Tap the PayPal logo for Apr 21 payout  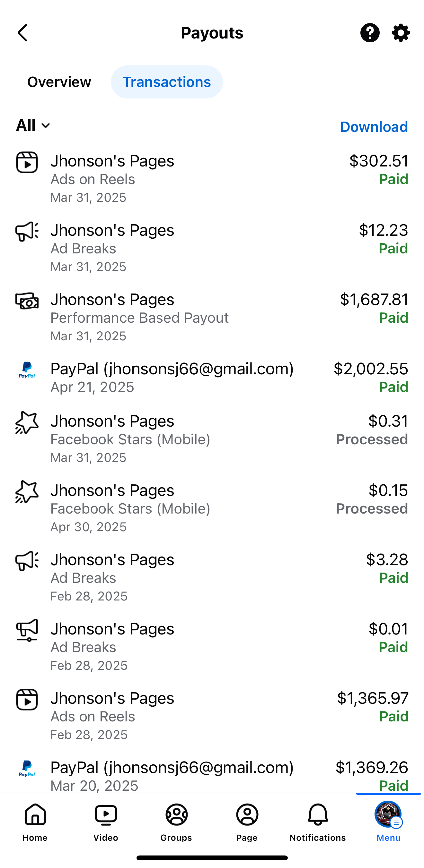tap(27, 370)
